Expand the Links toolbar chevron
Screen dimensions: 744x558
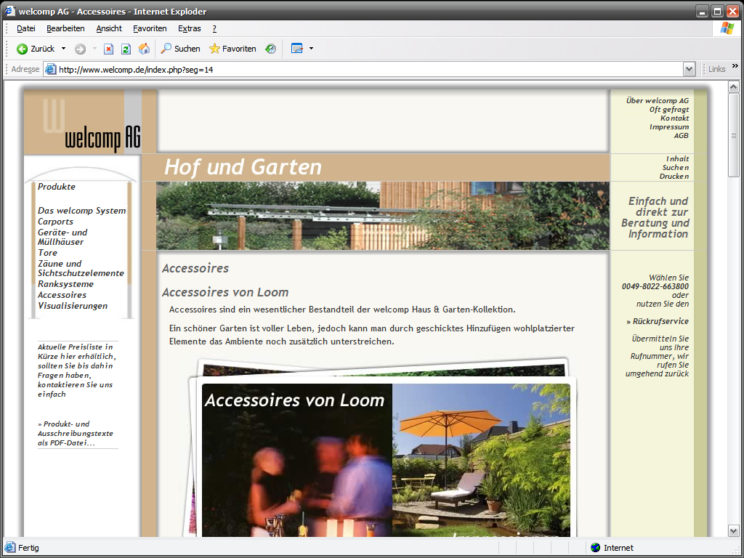[x=735, y=66]
